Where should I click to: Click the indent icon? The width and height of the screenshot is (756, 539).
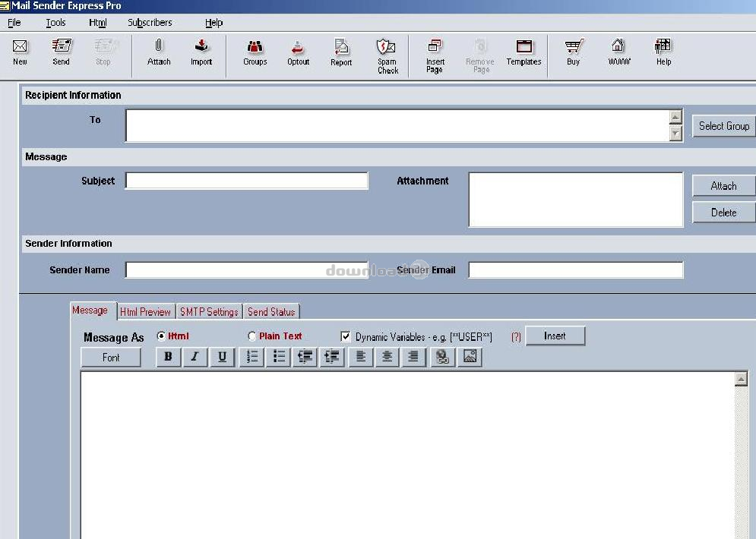coord(332,357)
